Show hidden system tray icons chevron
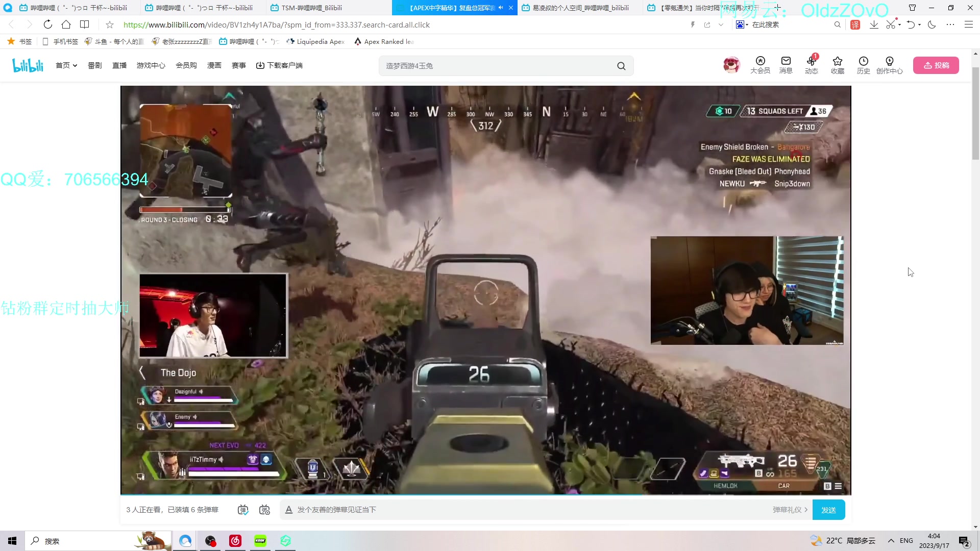The height and width of the screenshot is (551, 980). tap(891, 541)
